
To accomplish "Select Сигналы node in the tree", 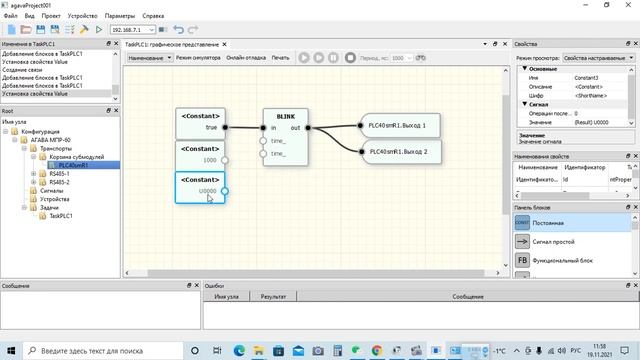I will tap(51, 191).
